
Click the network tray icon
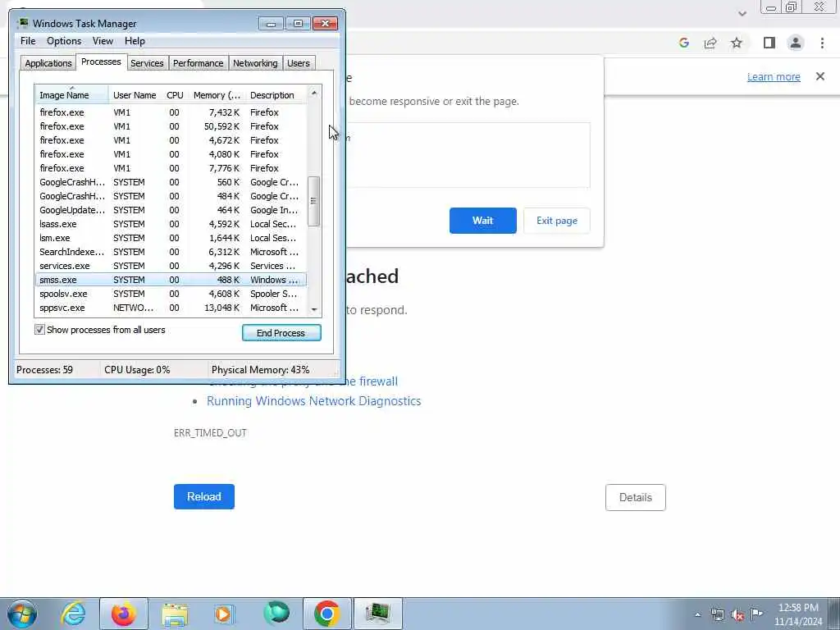coord(717,615)
